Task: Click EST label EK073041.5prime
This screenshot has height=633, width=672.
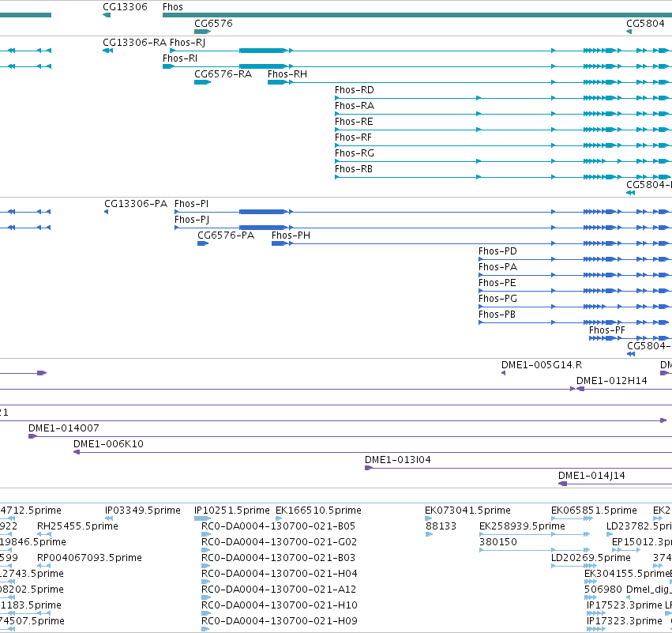Action: click(x=467, y=511)
